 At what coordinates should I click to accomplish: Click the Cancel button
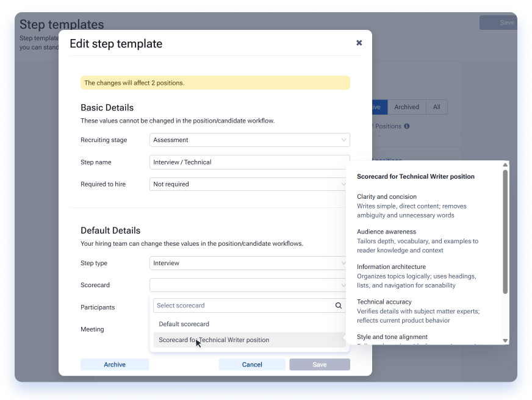tap(252, 365)
